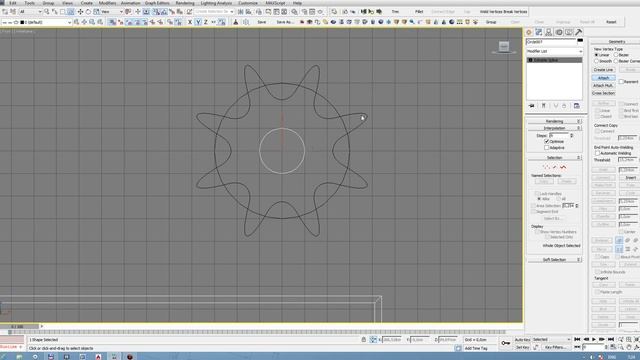Click the show end result icon
Viewport: 640px width, 360px height.
coord(544,106)
